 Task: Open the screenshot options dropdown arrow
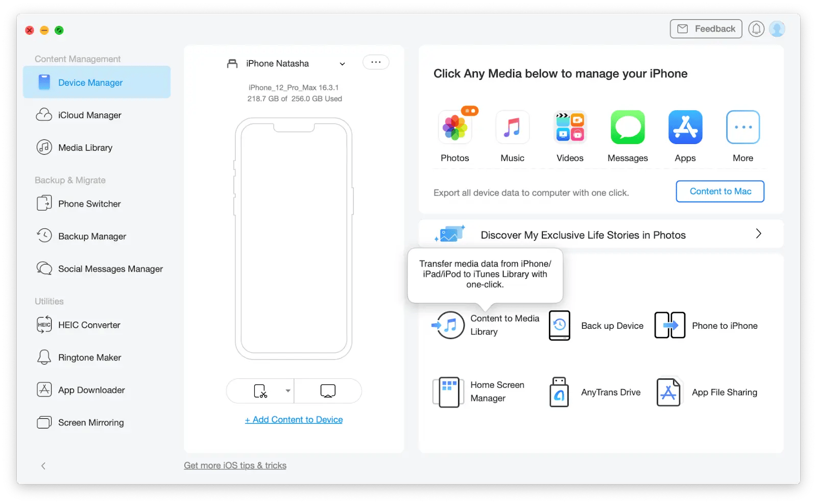tap(288, 391)
